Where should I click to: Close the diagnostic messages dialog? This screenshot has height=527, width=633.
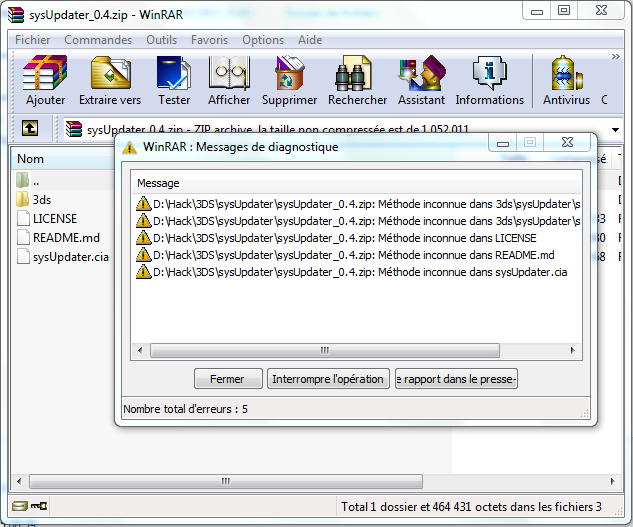coord(568,143)
